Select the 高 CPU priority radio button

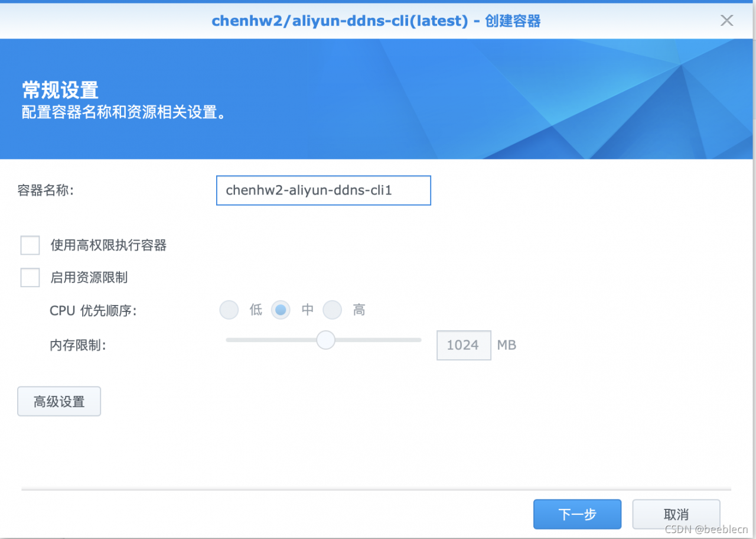point(333,310)
